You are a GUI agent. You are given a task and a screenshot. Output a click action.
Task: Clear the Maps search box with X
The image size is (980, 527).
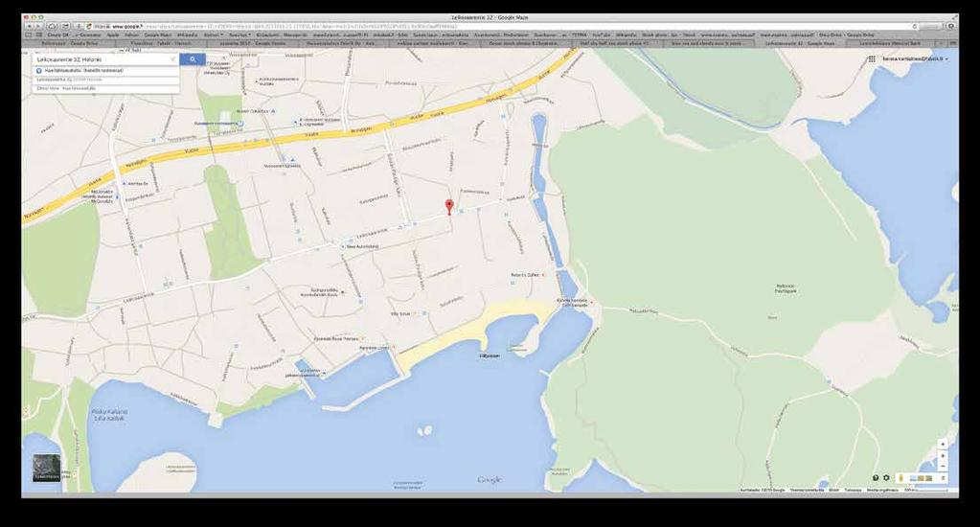173,59
